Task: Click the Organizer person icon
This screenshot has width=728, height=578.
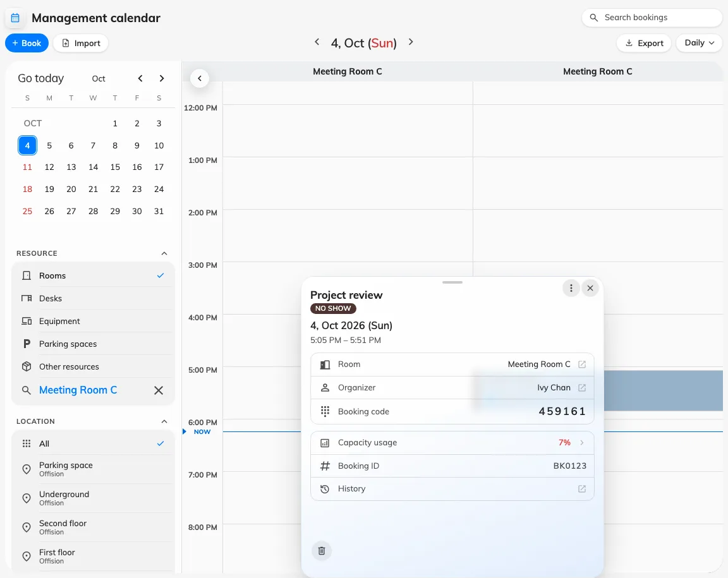Action: pos(325,388)
